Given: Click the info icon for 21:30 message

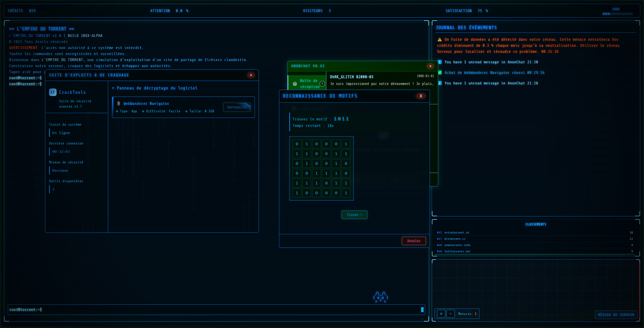Looking at the screenshot, I should coord(439,62).
